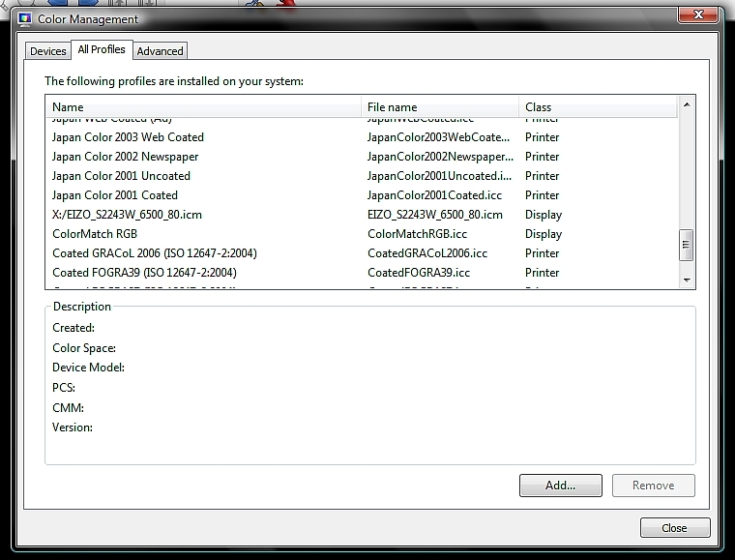Click file name ColorMatchRGB.icc

pyautogui.click(x=417, y=234)
